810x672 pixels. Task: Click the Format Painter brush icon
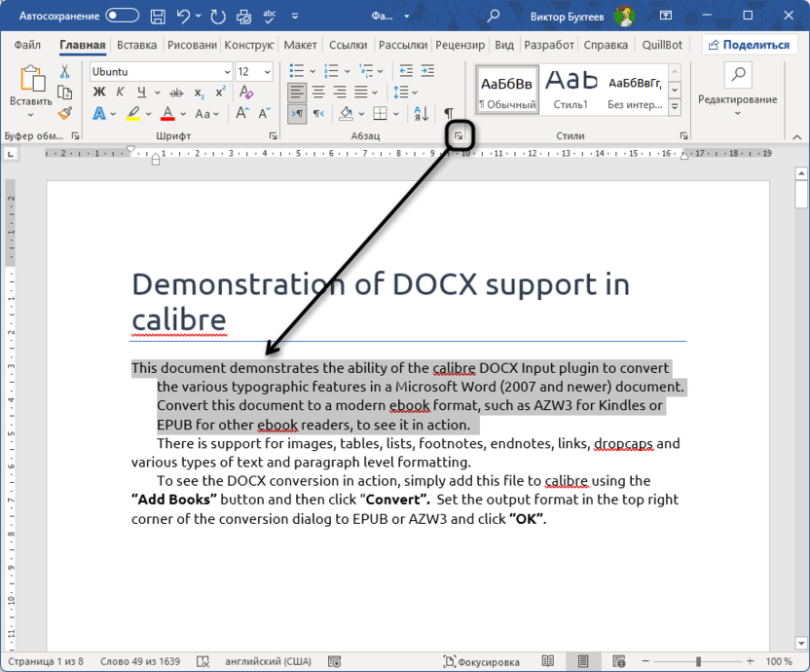click(x=65, y=114)
